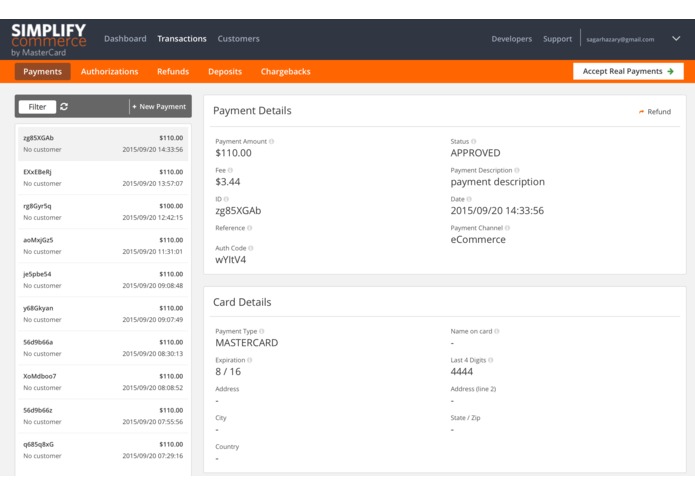Screen dimensions: 695x494
Task: Click info icon next to Payment Description
Action: point(517,170)
